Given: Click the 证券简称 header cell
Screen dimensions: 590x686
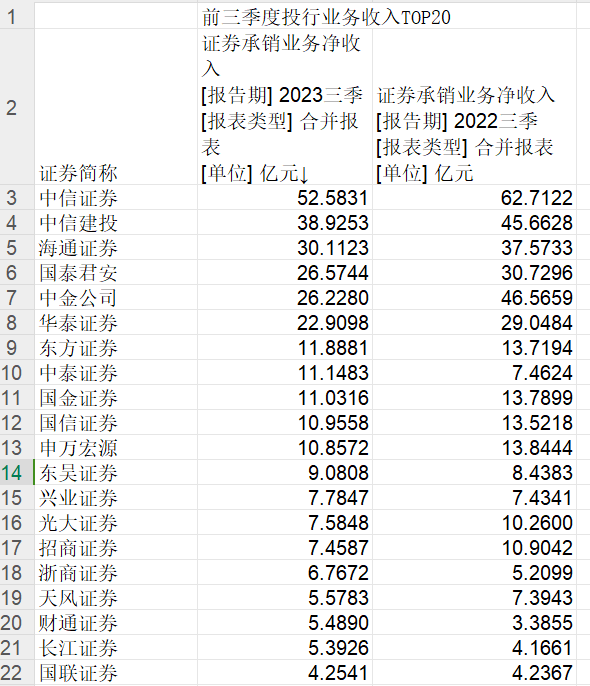Looking at the screenshot, I should pyautogui.click(x=116, y=107).
